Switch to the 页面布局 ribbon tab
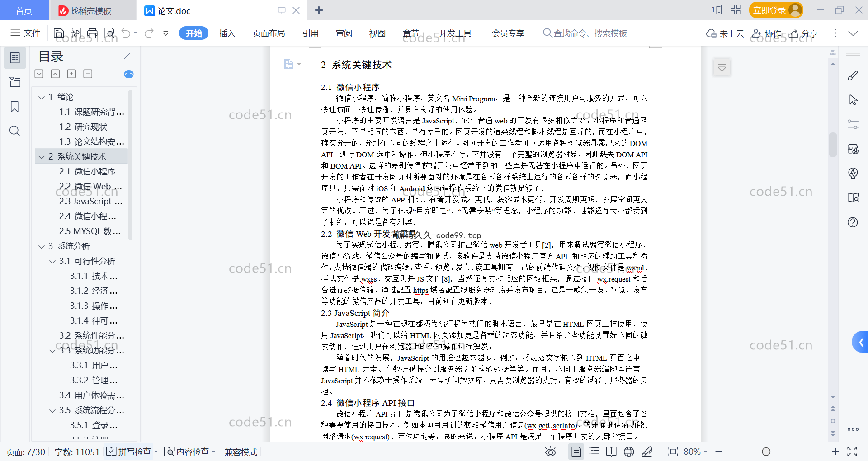868x461 pixels. pyautogui.click(x=269, y=33)
